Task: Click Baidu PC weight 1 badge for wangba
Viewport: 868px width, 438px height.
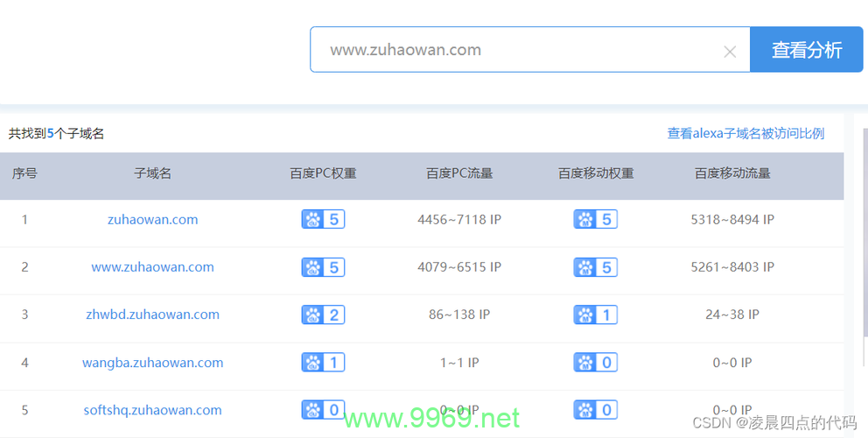Action: pyautogui.click(x=323, y=363)
